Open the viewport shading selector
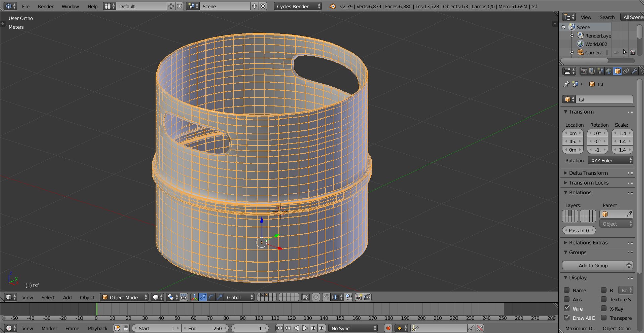 click(157, 297)
